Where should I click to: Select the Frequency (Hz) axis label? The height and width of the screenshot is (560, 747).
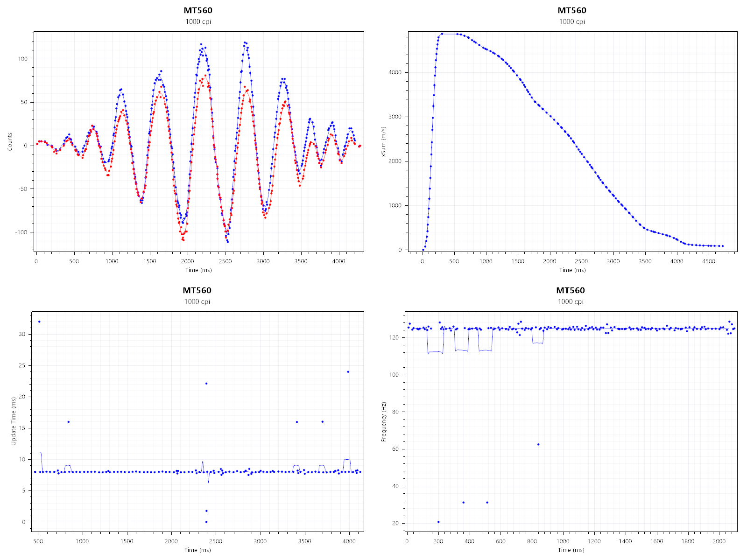click(384, 421)
